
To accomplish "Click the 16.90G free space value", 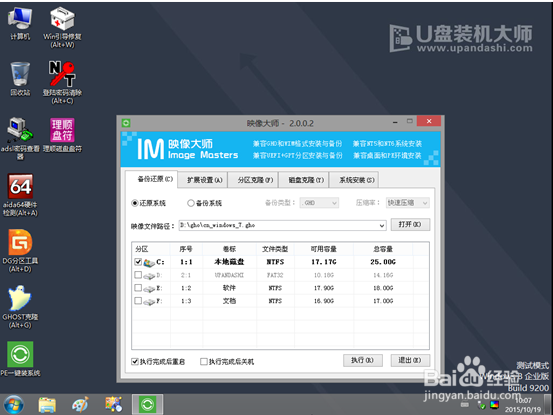I will point(324,301).
